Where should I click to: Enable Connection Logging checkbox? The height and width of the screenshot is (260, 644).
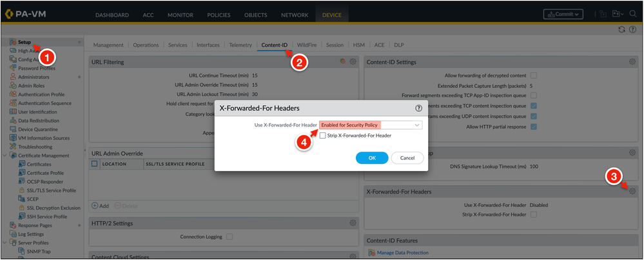[x=229, y=237]
